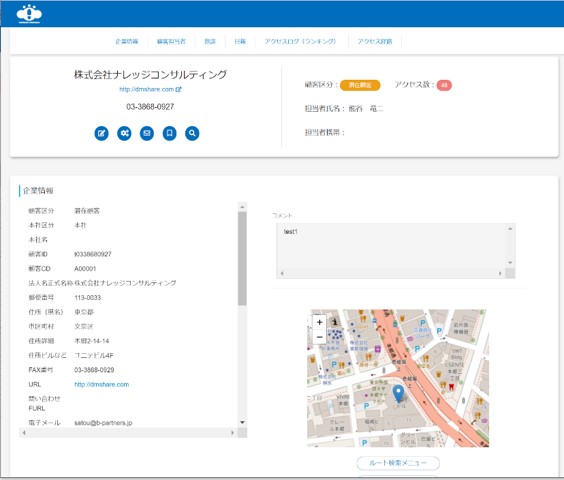Click the 担当者携帯 label

point(324,133)
